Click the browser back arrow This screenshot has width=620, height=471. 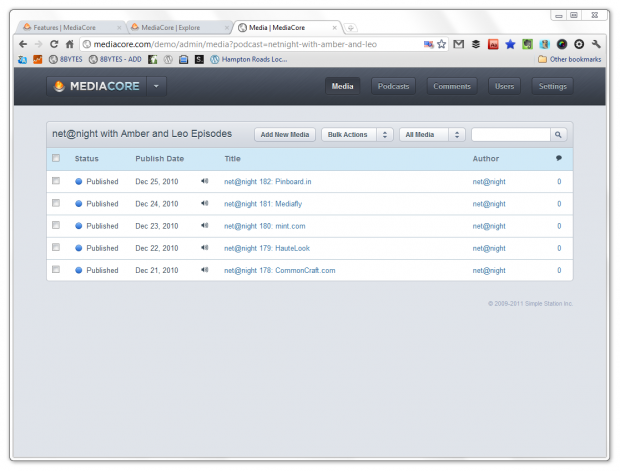pyautogui.click(x=23, y=44)
